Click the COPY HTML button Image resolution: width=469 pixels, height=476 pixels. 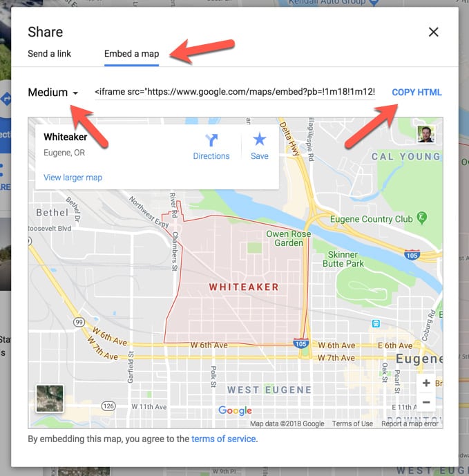(x=417, y=93)
